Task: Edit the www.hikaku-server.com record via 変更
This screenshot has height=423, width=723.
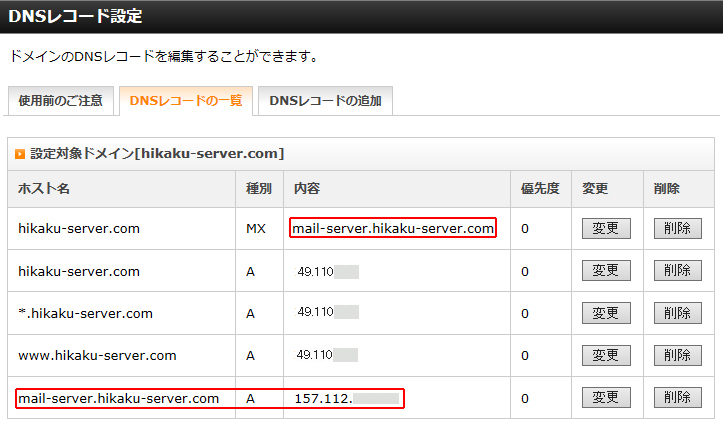Action: click(606, 356)
